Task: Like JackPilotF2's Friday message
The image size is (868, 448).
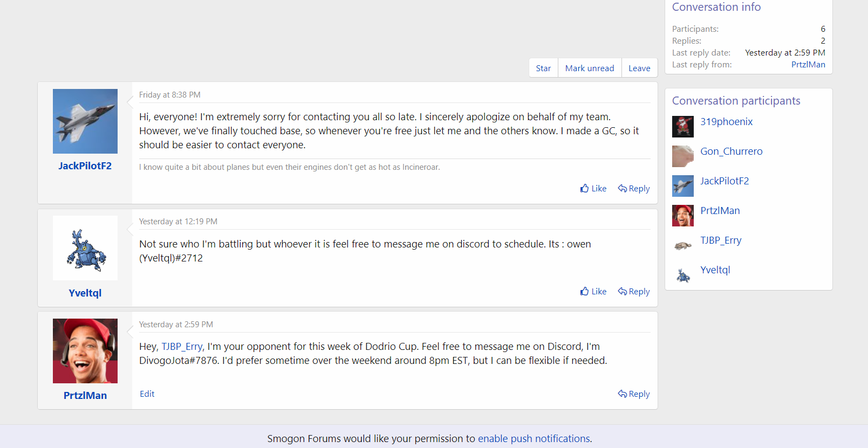Action: [593, 189]
